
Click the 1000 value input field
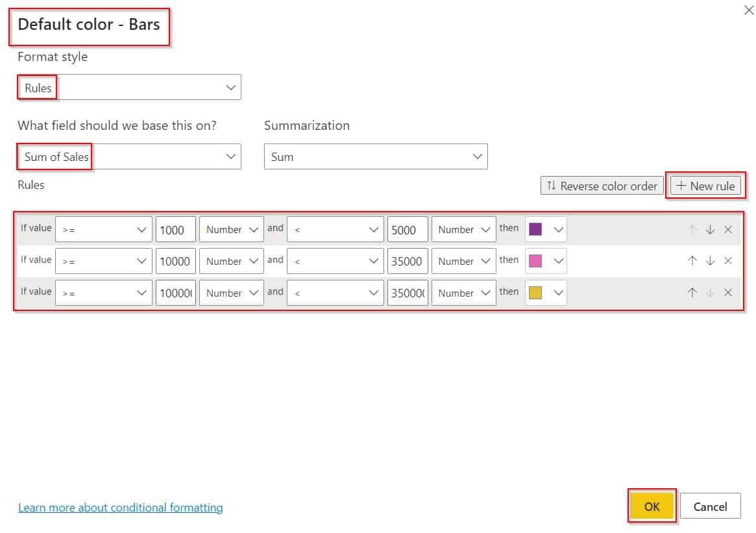tap(175, 230)
